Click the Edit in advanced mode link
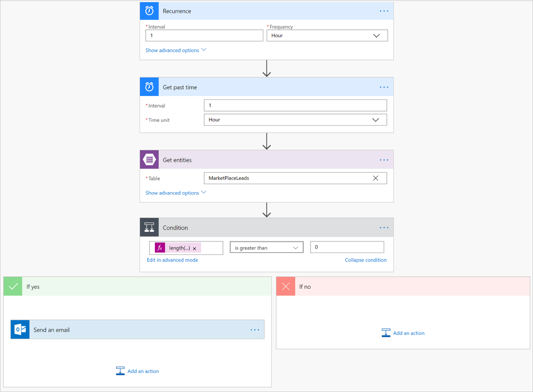 tap(172, 260)
